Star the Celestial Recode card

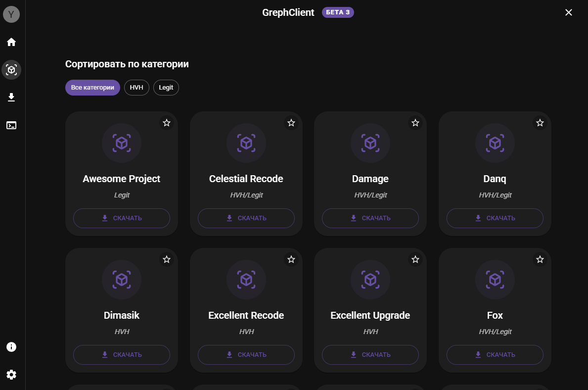click(x=291, y=123)
